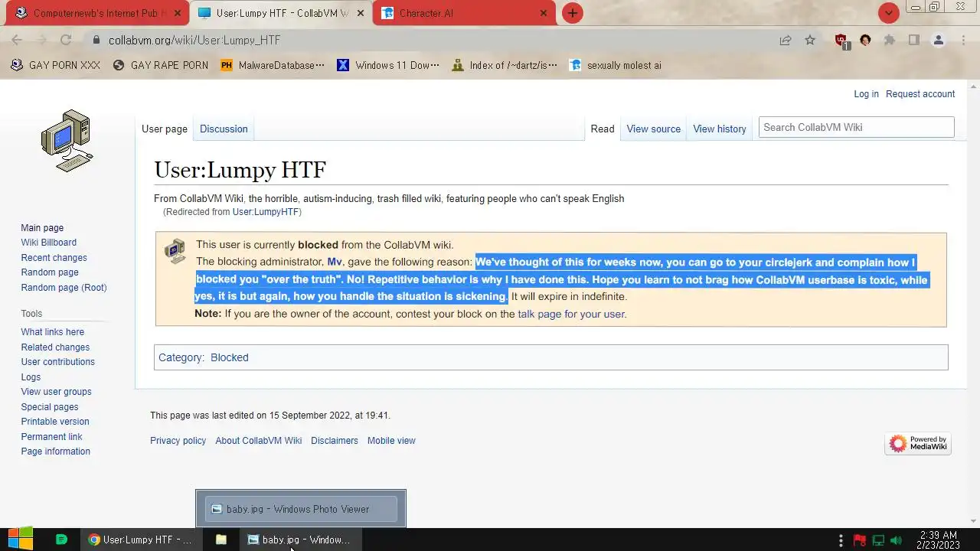The image size is (980, 551).
Task: Select the User page wiki tab
Action: pyautogui.click(x=165, y=129)
